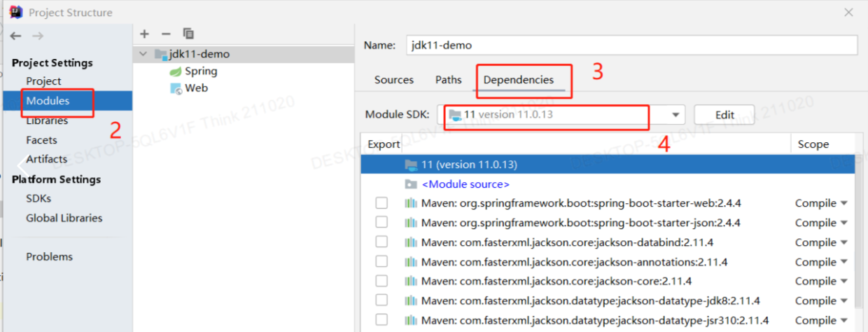The width and height of the screenshot is (868, 332).
Task: Click the Export column header
Action: 384,144
